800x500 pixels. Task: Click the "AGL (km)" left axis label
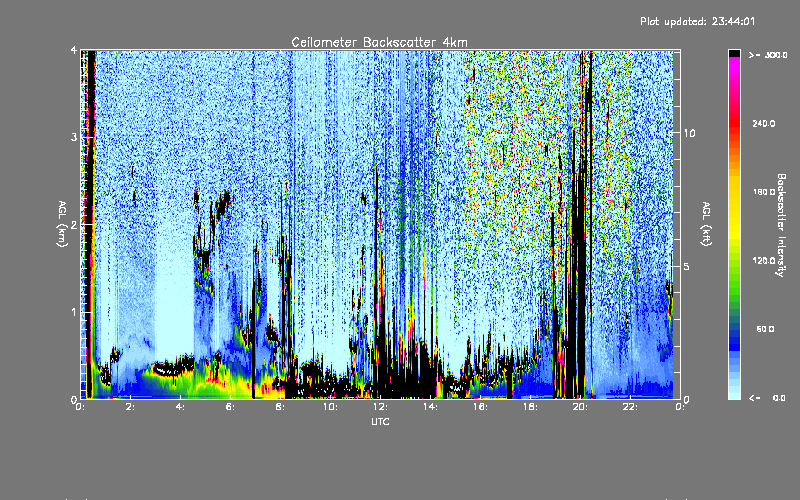pyautogui.click(x=62, y=223)
